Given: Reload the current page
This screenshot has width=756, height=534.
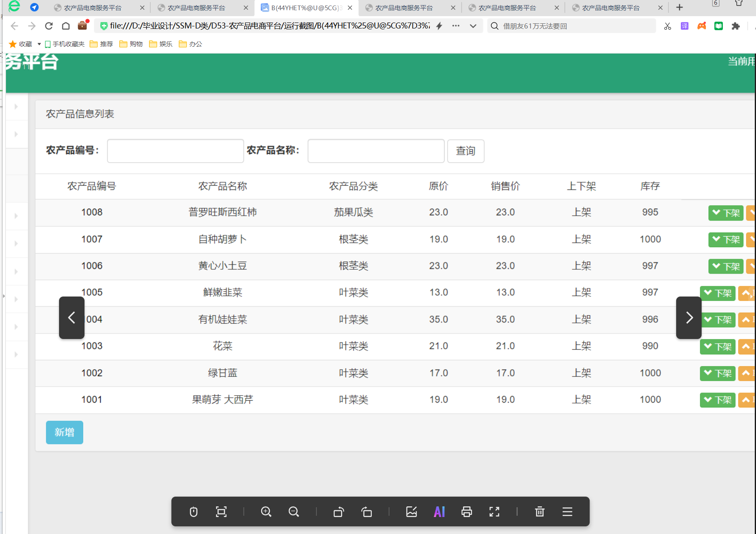Looking at the screenshot, I should [49, 26].
